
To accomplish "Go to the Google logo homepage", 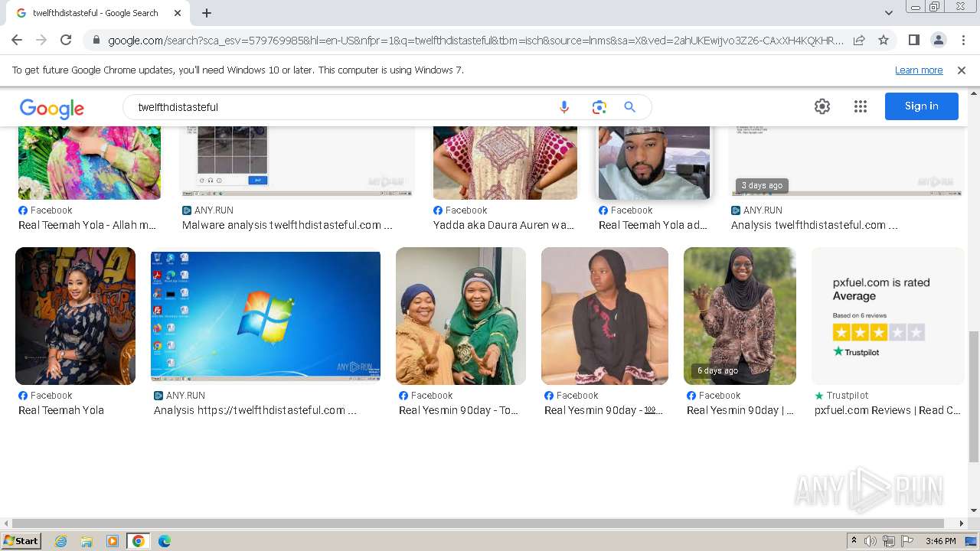I will click(52, 109).
